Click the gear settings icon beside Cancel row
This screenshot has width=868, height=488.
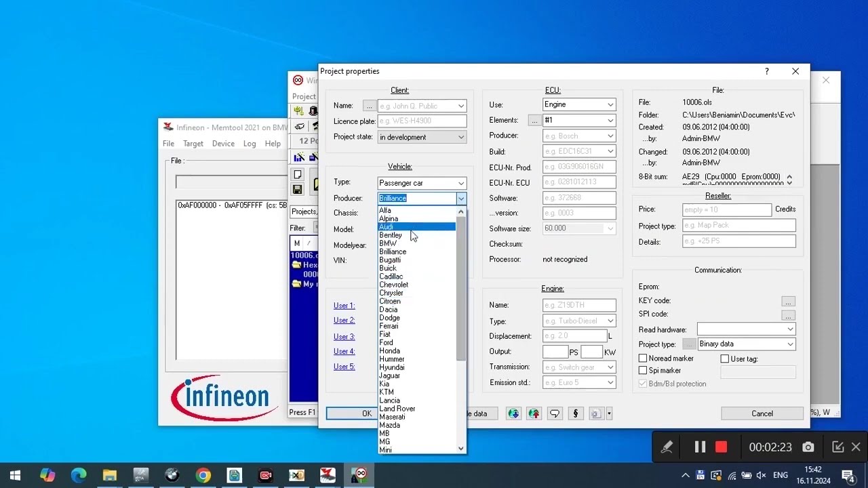(596, 413)
